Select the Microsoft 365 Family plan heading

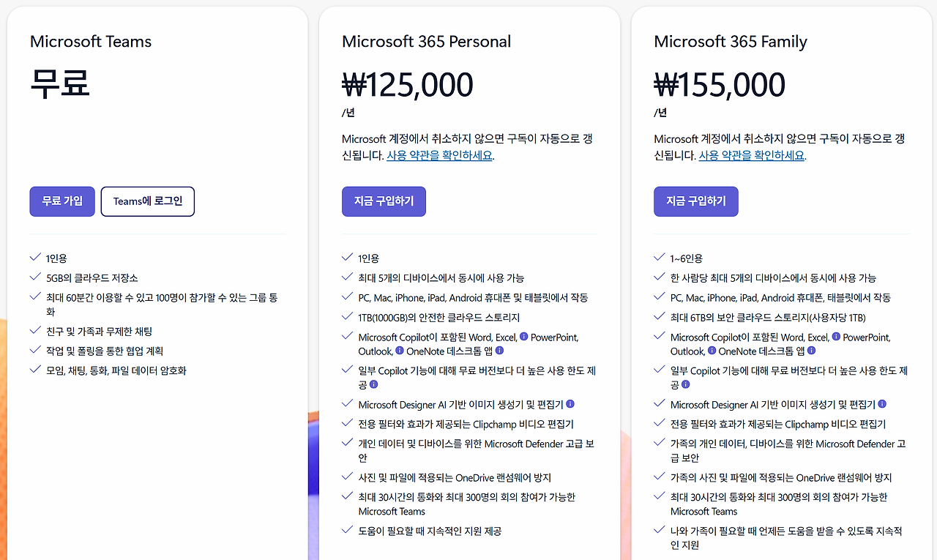(731, 42)
